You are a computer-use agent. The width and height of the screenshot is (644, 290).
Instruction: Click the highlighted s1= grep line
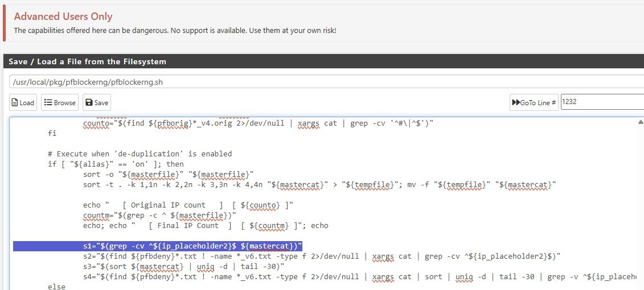[x=192, y=246]
